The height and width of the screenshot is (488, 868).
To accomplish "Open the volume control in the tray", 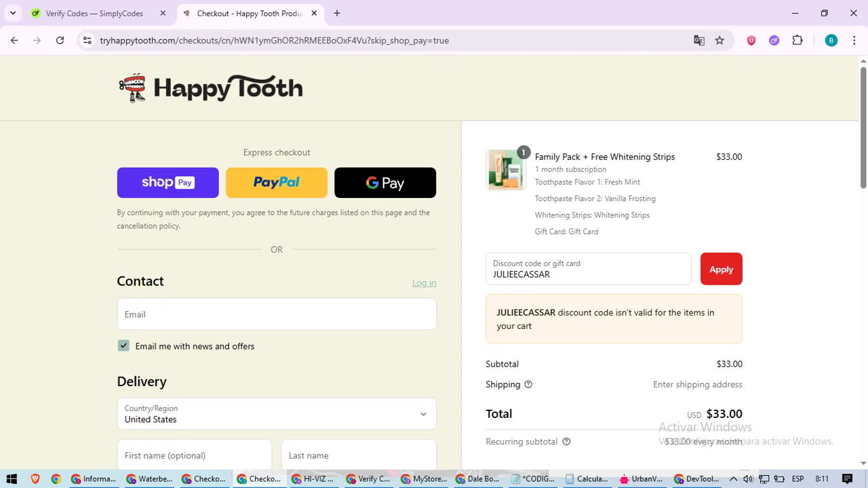I will coord(748,479).
